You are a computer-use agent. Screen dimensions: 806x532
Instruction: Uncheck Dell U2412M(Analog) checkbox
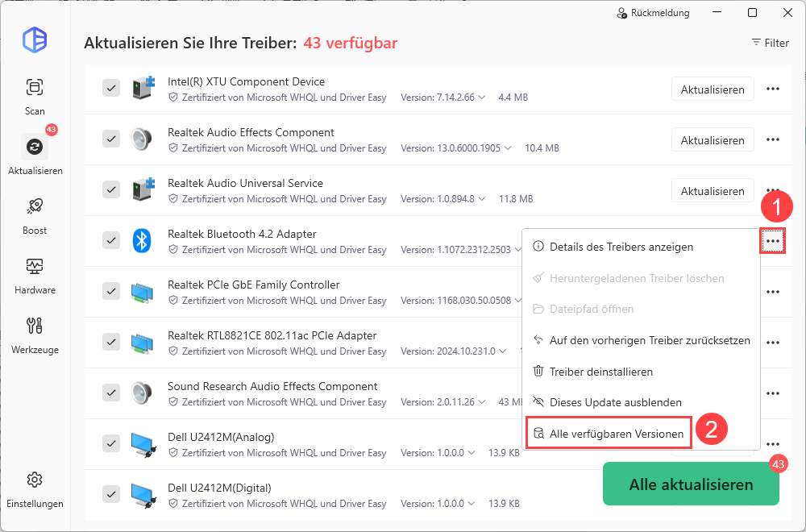point(111,444)
